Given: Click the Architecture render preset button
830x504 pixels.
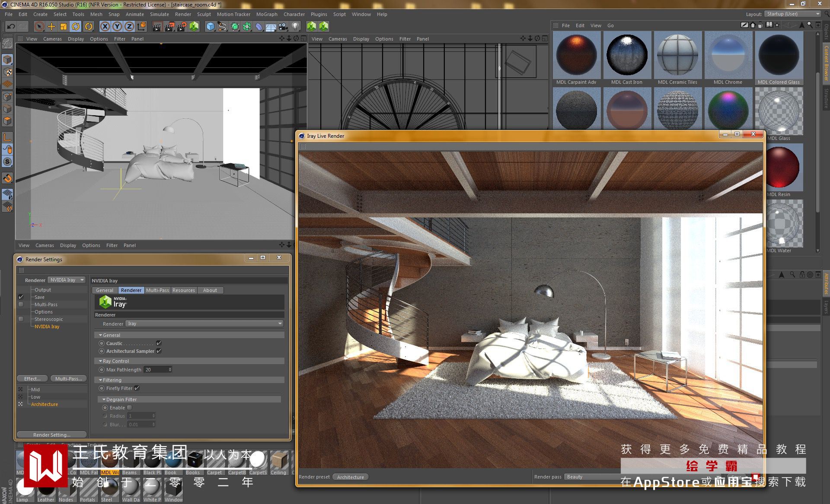Looking at the screenshot, I should [351, 477].
